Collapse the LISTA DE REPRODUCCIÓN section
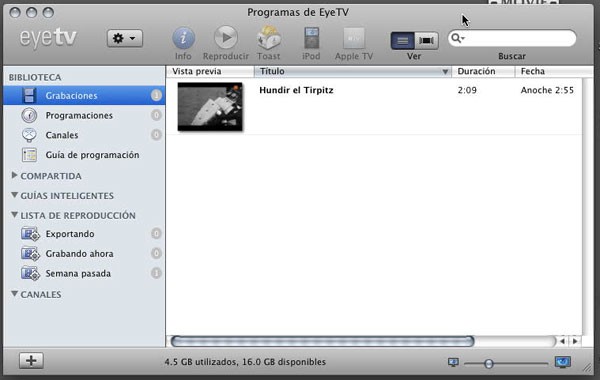Image resolution: width=600 pixels, height=380 pixels. [14, 215]
